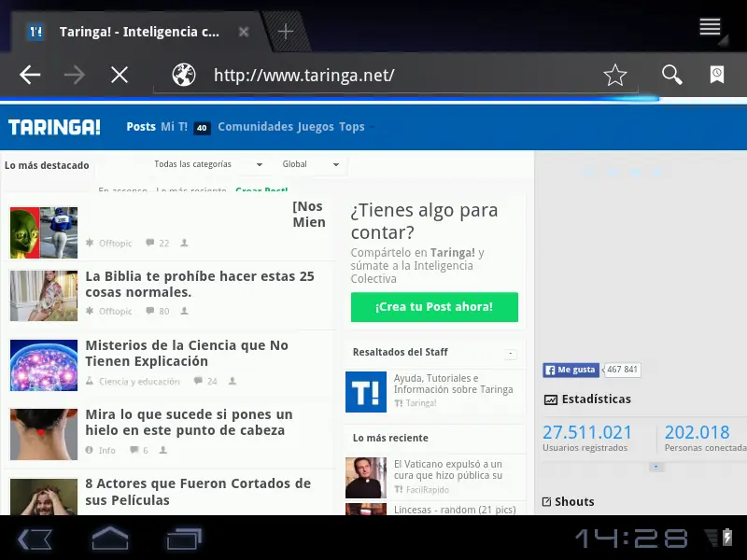The height and width of the screenshot is (560, 747).
Task: Open Android recent apps button
Action: (184, 539)
